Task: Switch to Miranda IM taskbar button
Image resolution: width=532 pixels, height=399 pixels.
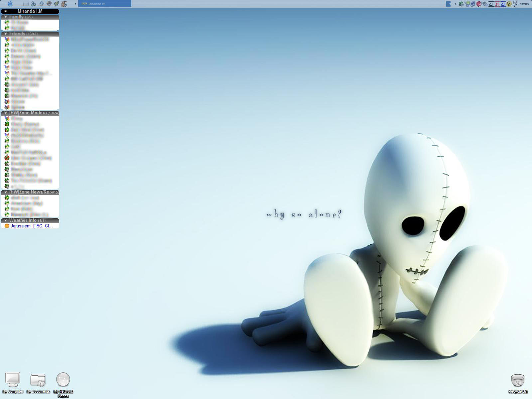Action: pyautogui.click(x=104, y=4)
